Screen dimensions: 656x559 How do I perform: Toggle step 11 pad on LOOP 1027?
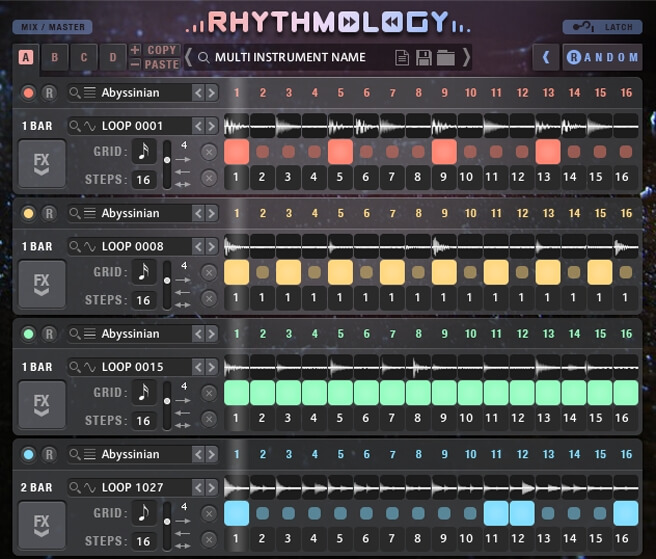[x=496, y=513]
